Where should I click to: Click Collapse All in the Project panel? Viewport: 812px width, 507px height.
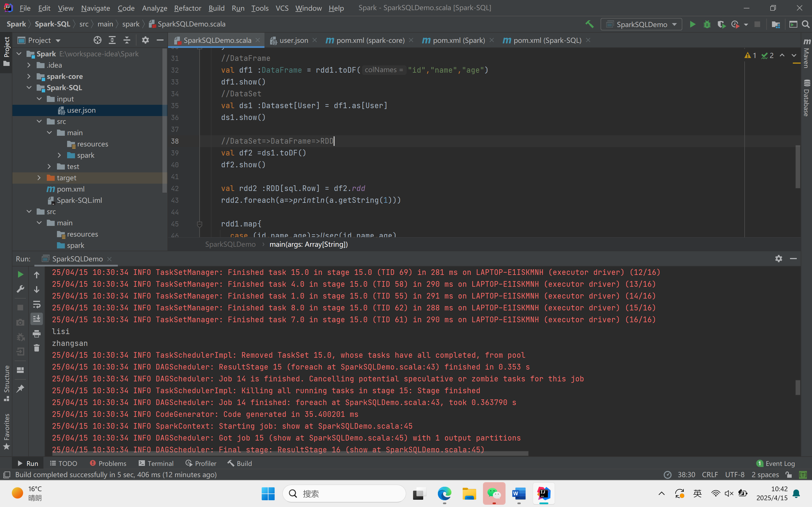(x=127, y=40)
